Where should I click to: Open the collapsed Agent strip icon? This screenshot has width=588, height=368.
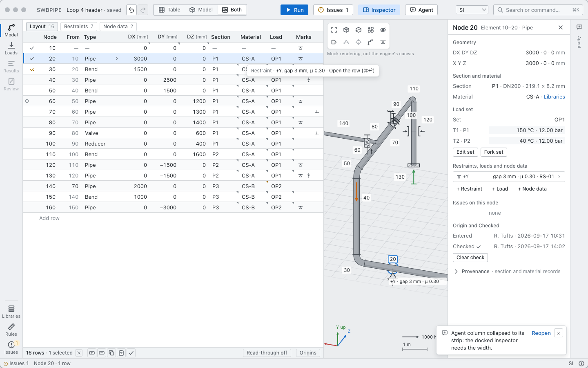click(x=579, y=27)
